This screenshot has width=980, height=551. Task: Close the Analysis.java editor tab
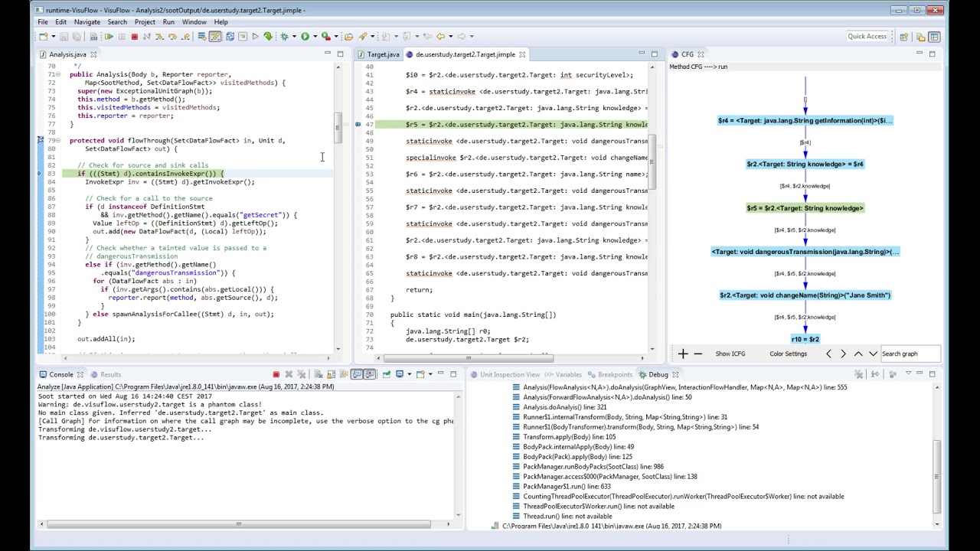(x=93, y=54)
